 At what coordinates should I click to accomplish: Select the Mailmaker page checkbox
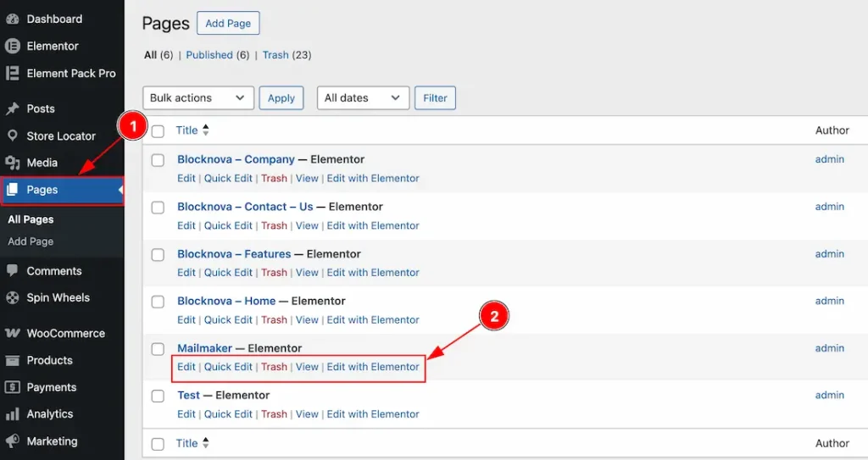click(158, 349)
